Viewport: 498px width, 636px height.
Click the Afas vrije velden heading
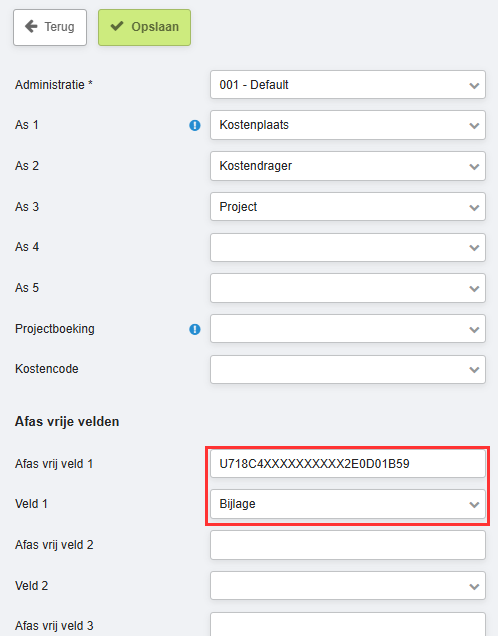click(67, 422)
